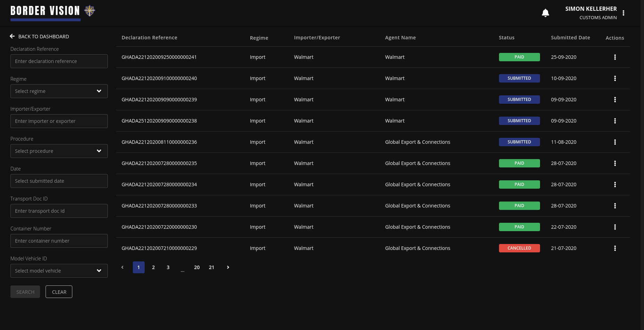
Task: Open actions menu for declaration ending 0234
Action: click(615, 184)
